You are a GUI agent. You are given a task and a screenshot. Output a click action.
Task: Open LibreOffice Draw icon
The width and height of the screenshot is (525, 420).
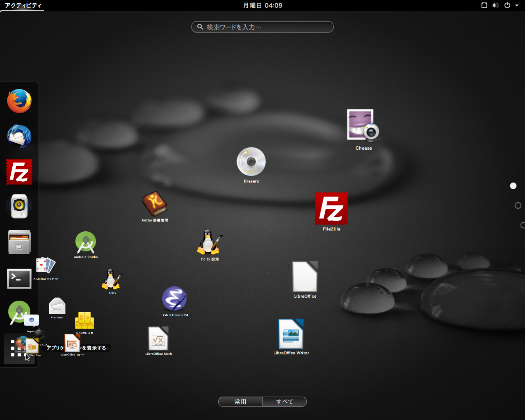32,346
